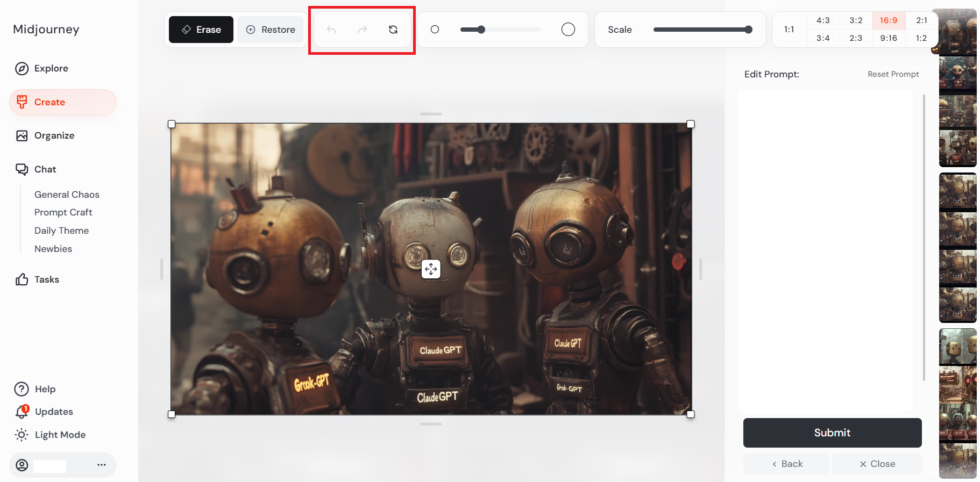Click the Create paintbrush icon
This screenshot has height=482, width=980.
click(22, 102)
